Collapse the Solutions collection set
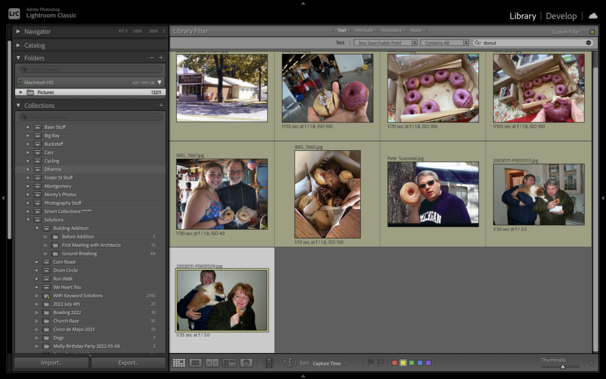Viewport: 606px width, 379px height. tap(28, 220)
